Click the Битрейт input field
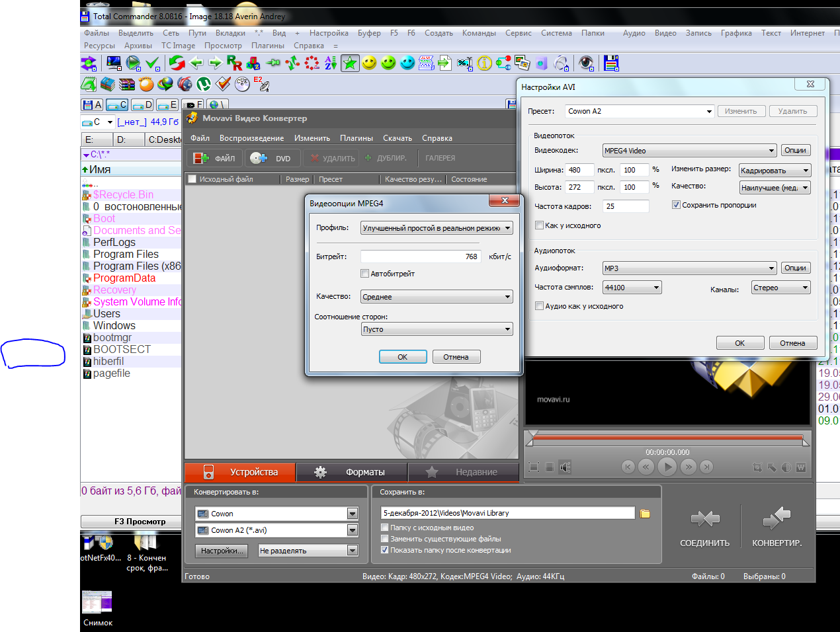Image resolution: width=840 pixels, height=632 pixels. click(x=420, y=257)
